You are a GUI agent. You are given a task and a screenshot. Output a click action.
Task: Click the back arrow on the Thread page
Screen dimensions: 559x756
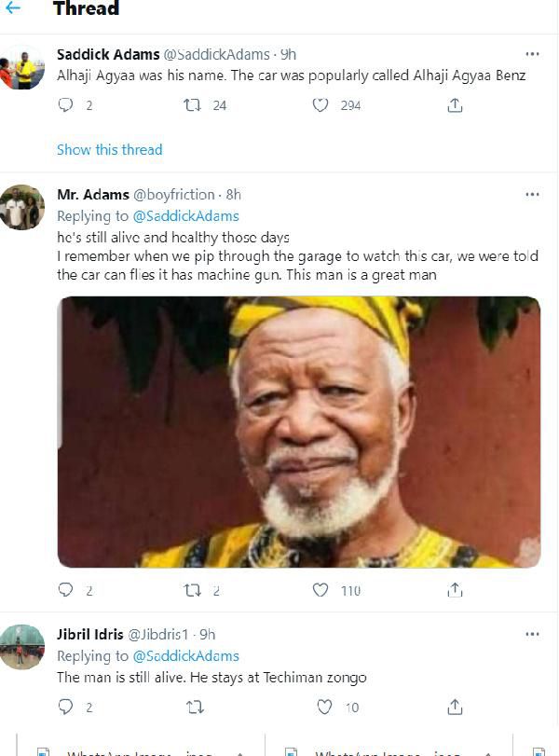[x=13, y=10]
